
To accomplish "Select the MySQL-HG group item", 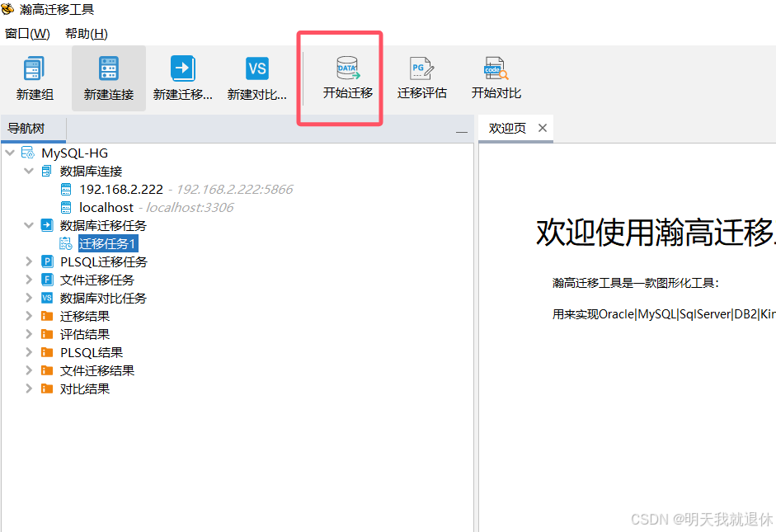I will 74,153.
